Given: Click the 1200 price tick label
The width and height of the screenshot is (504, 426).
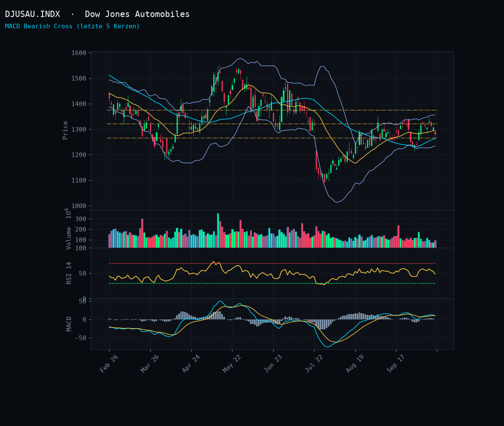Looking at the screenshot, I should (x=79, y=155).
